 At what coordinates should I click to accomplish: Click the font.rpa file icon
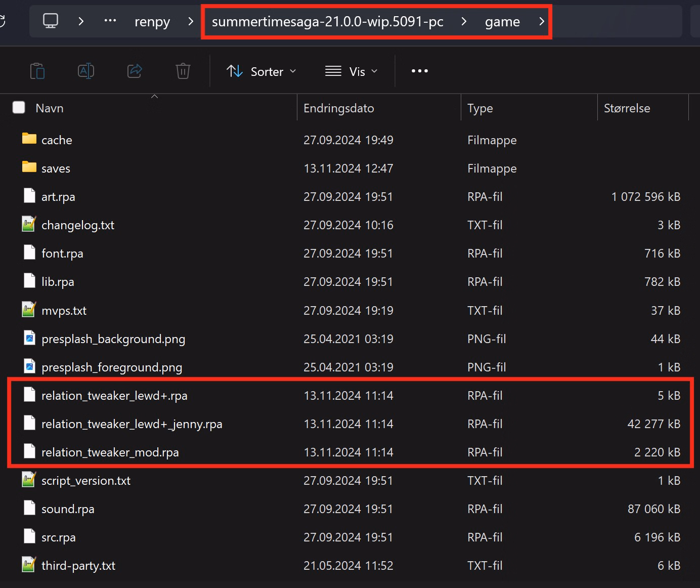[x=29, y=252]
